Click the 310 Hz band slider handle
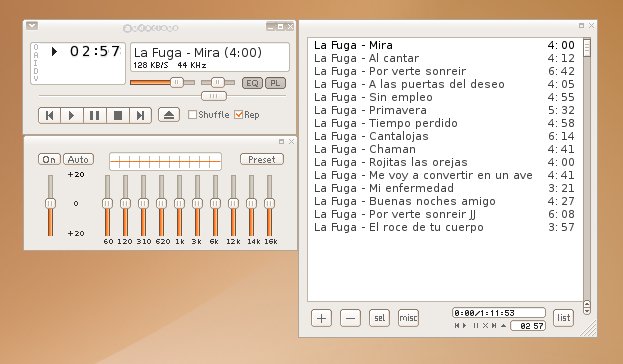The width and height of the screenshot is (623, 364). point(143,203)
